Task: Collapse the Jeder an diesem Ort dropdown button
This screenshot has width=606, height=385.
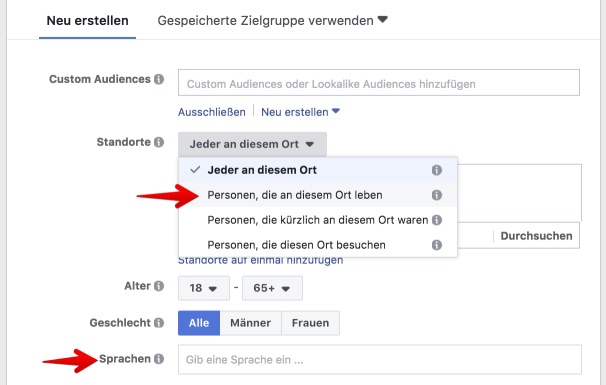Action: [252, 144]
